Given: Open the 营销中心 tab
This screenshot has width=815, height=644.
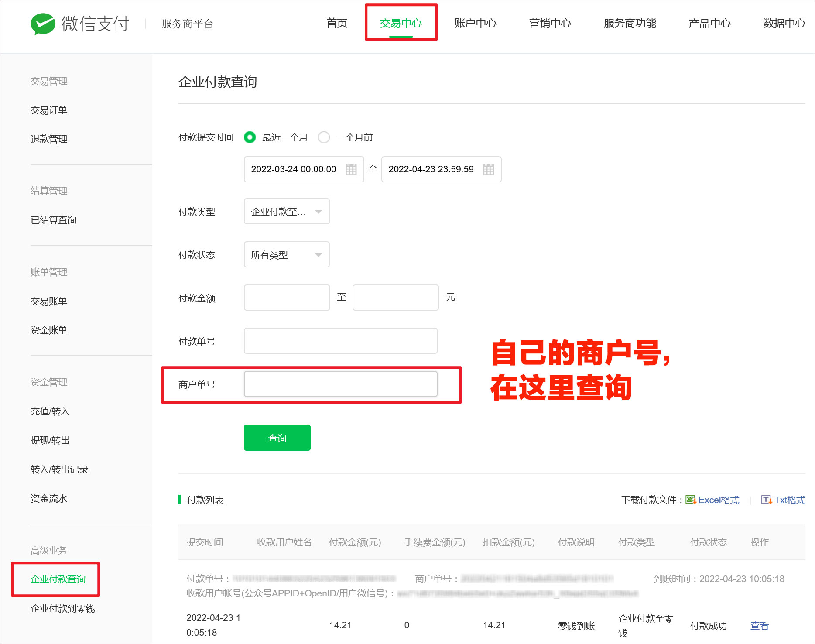Looking at the screenshot, I should coord(550,23).
